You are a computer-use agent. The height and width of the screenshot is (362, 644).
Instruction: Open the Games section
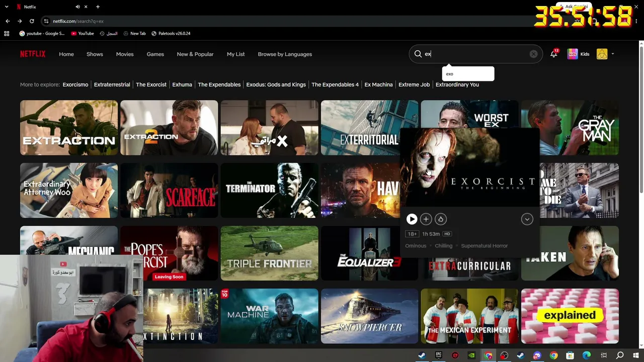click(155, 54)
